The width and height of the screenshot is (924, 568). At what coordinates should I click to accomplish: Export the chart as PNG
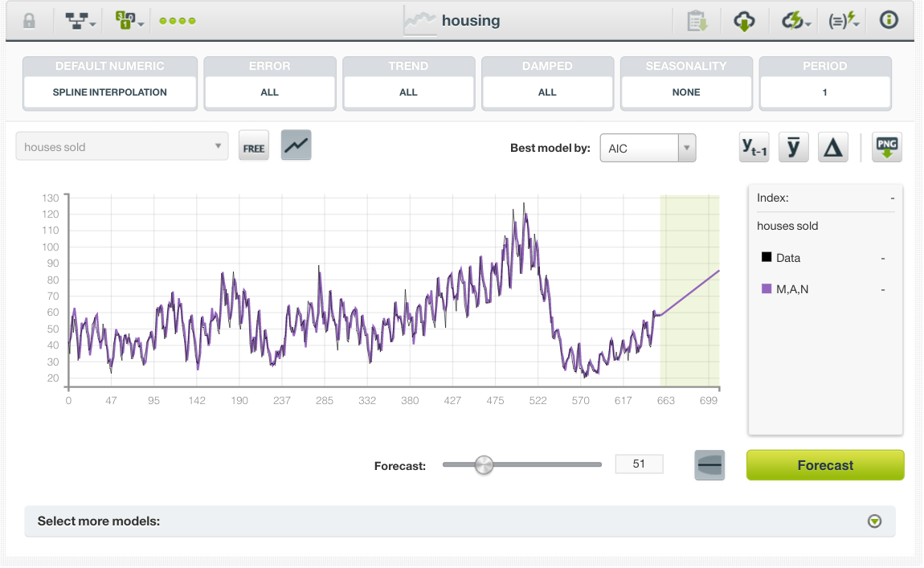click(x=886, y=147)
